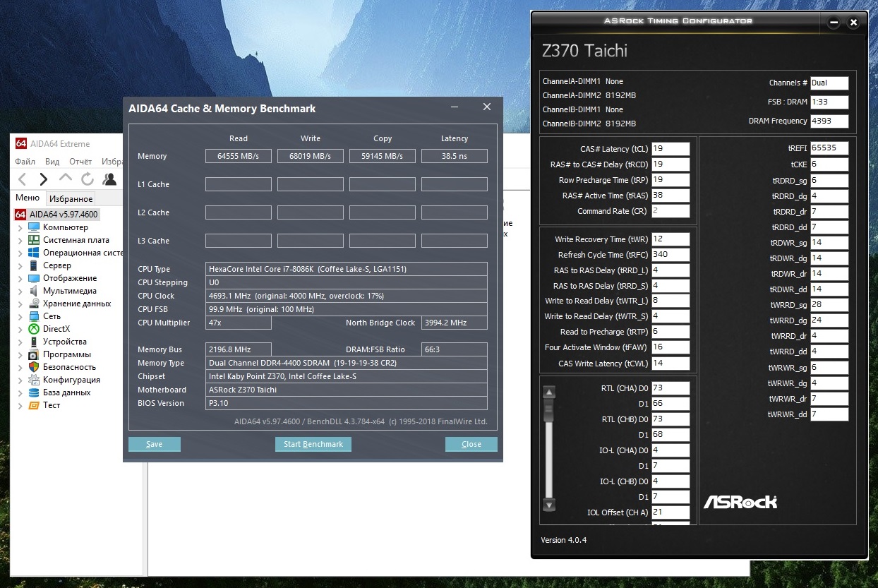Click the AIDA64 user report icon
Screen dimensions: 878x588
point(109,179)
